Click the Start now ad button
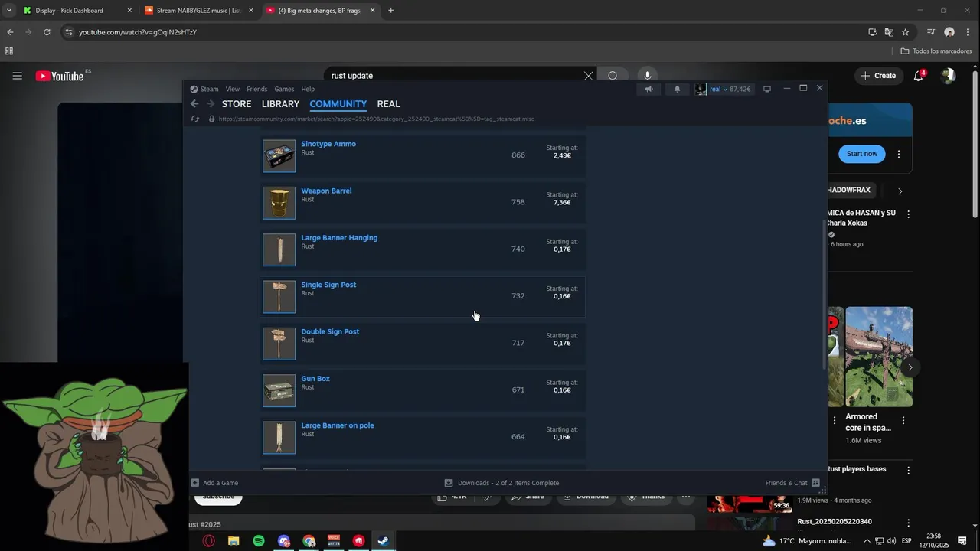The image size is (980, 551). (861, 154)
